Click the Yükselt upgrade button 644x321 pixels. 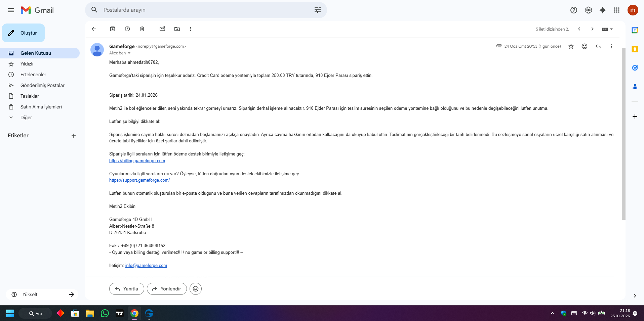coord(42,294)
